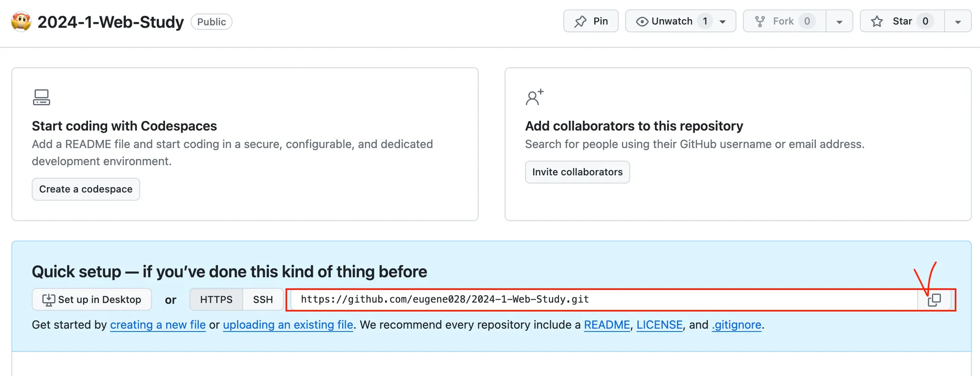Click Invite collaborators button
The height and width of the screenshot is (376, 980).
tap(577, 172)
